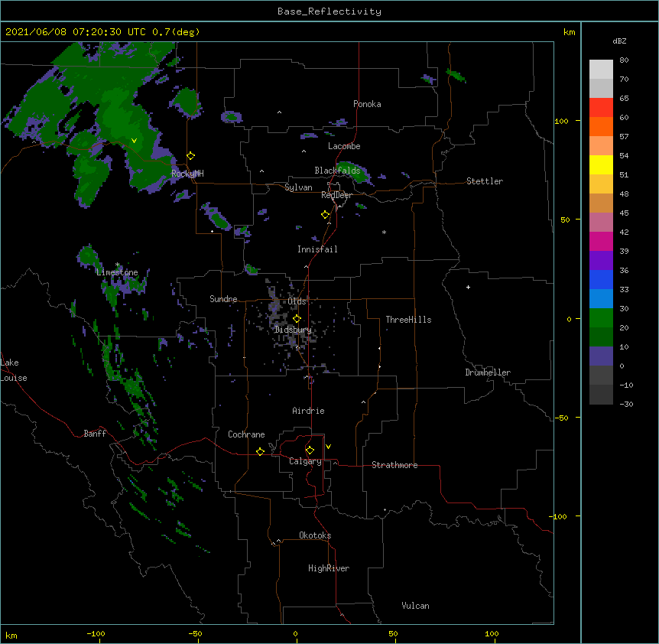Click the Innisfail city label

(317, 249)
